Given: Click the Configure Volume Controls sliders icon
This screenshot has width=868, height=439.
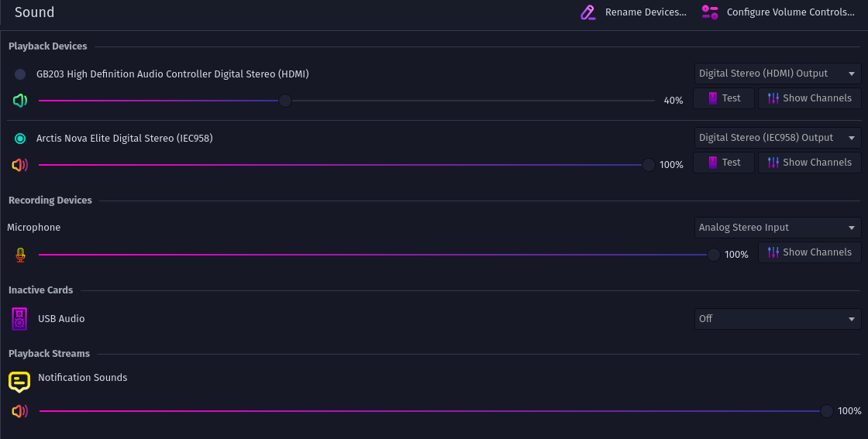Looking at the screenshot, I should click(710, 12).
